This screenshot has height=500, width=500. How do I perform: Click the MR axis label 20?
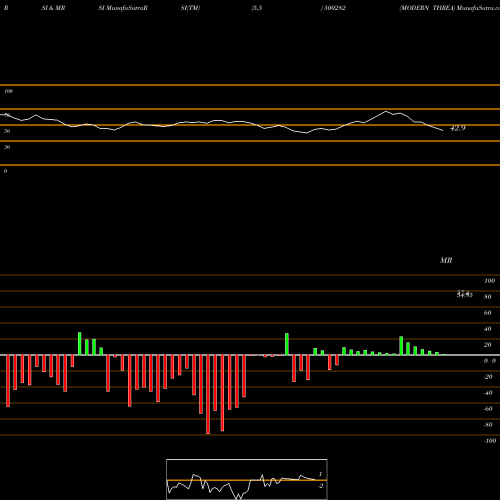488,345
